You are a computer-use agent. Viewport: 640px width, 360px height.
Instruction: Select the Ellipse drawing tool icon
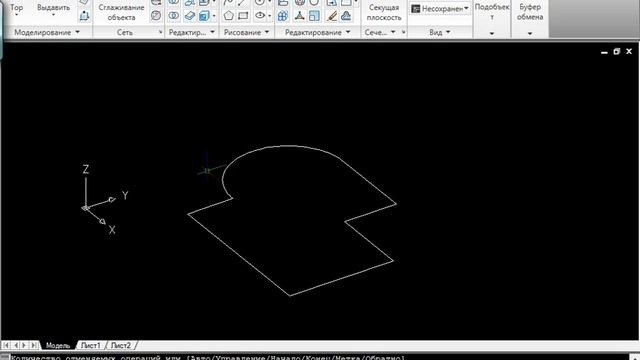pos(260,16)
